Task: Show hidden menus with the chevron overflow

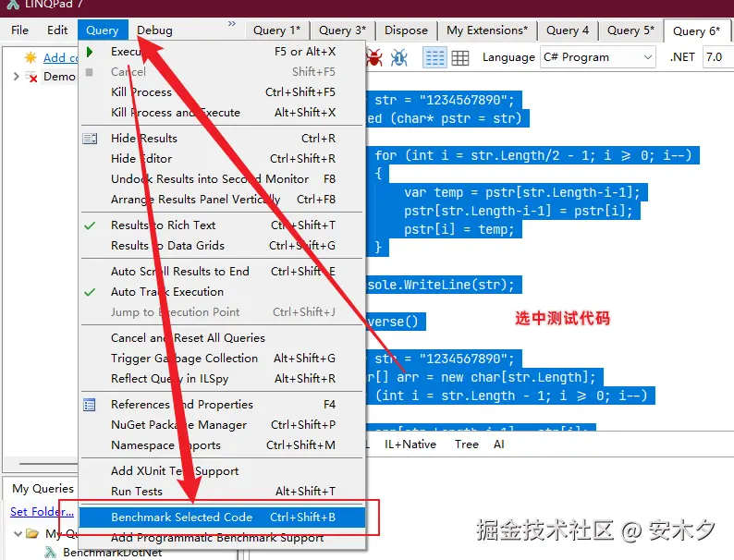Action: pos(232,23)
